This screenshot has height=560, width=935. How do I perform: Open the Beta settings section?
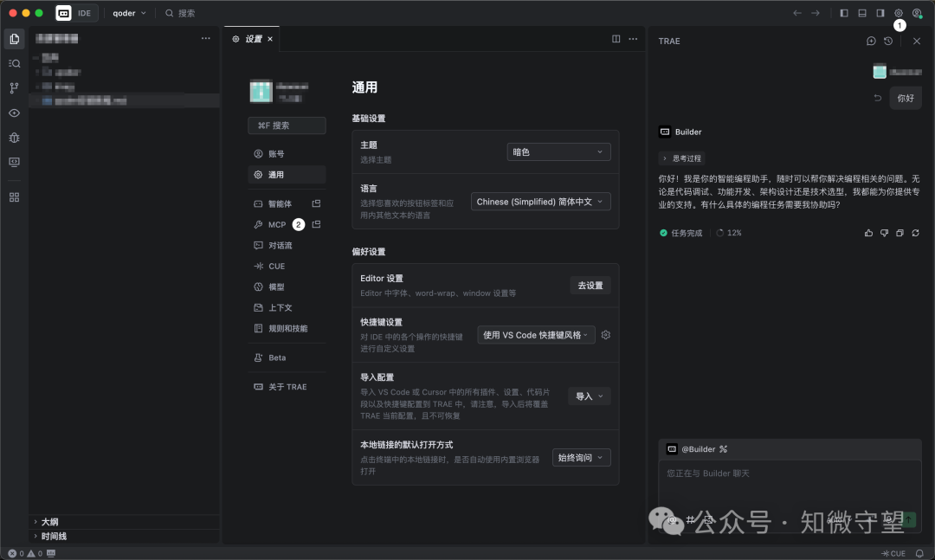click(287, 357)
